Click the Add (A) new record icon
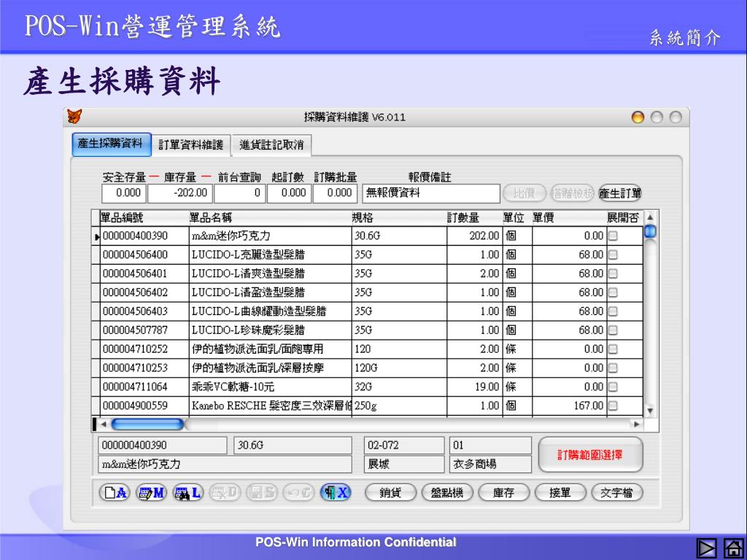The image size is (747, 560). 115,492
